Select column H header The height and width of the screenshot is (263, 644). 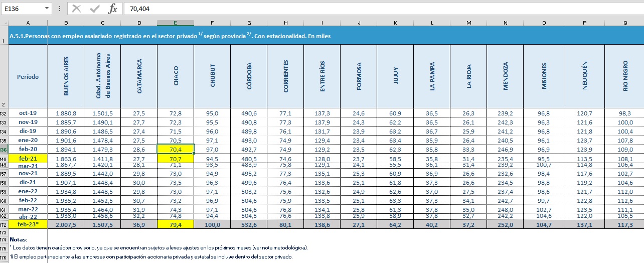tap(285, 23)
